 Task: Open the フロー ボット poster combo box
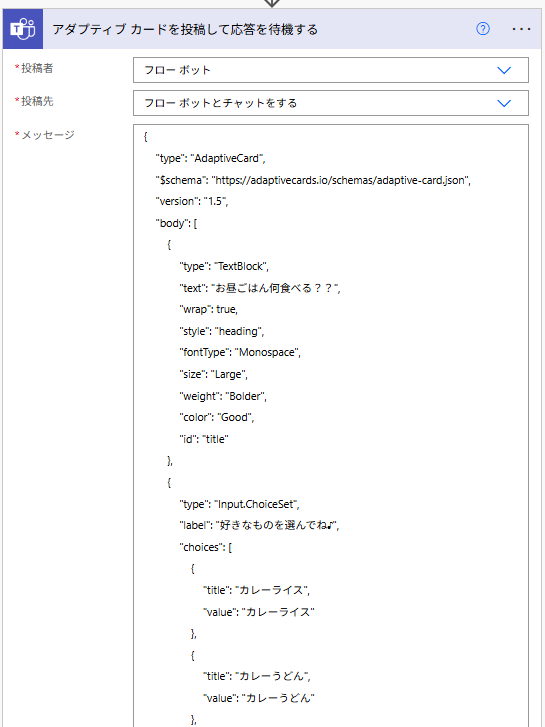coord(331,70)
